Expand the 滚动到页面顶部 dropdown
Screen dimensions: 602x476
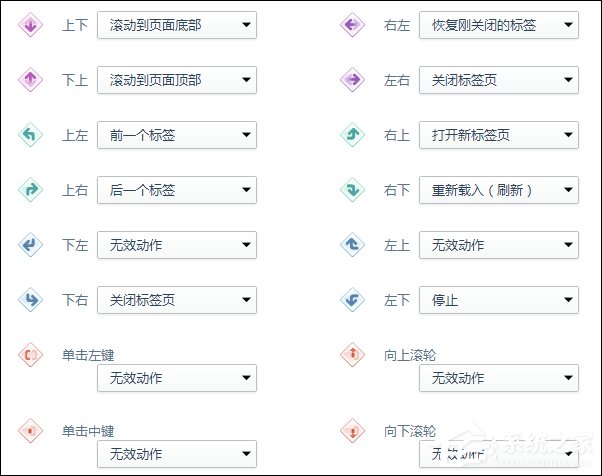pos(176,80)
